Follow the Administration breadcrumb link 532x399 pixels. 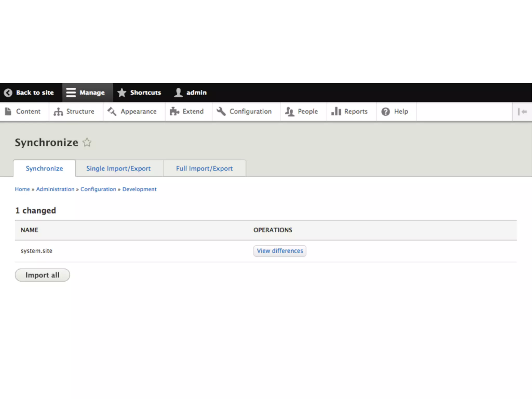click(x=55, y=189)
